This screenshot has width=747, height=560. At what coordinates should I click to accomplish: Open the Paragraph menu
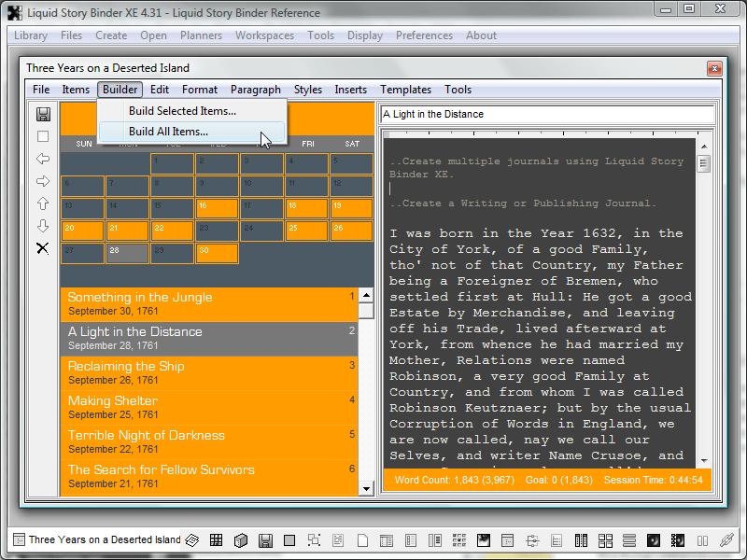click(x=255, y=90)
